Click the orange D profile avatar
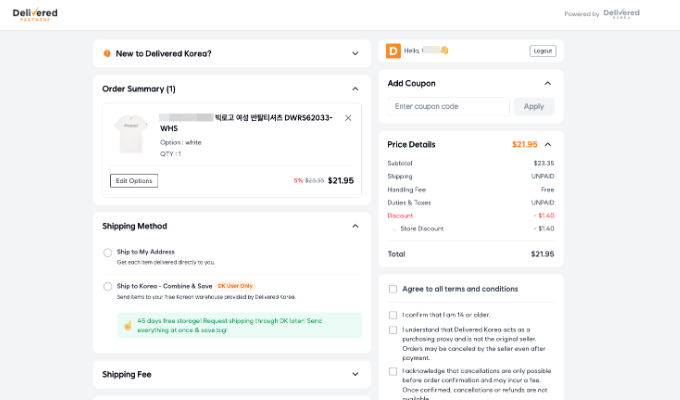680x400 pixels. (393, 51)
